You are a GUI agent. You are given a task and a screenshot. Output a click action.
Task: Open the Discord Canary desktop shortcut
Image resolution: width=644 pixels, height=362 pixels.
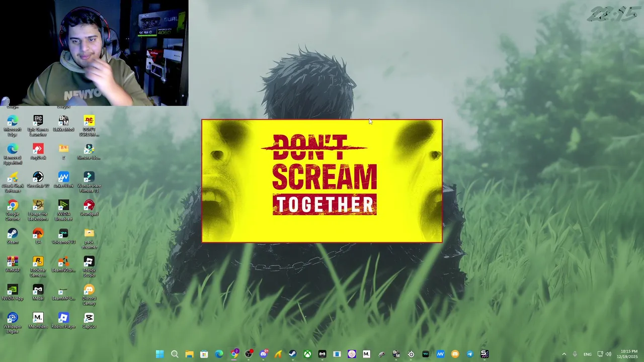point(89,295)
